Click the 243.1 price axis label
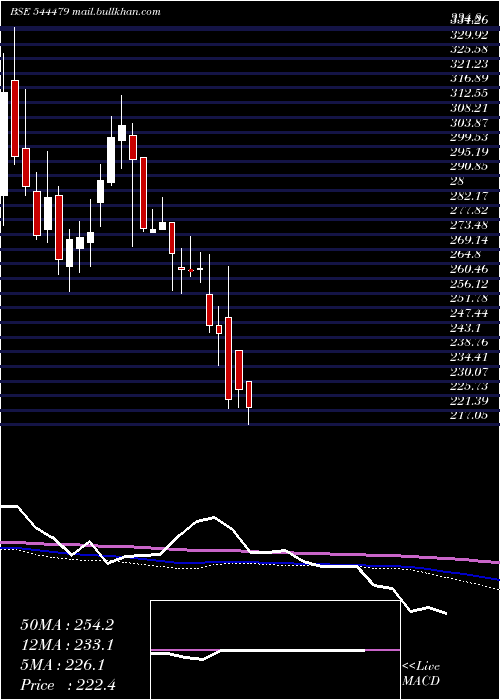Viewport: 500px width, 700px height. (465, 327)
